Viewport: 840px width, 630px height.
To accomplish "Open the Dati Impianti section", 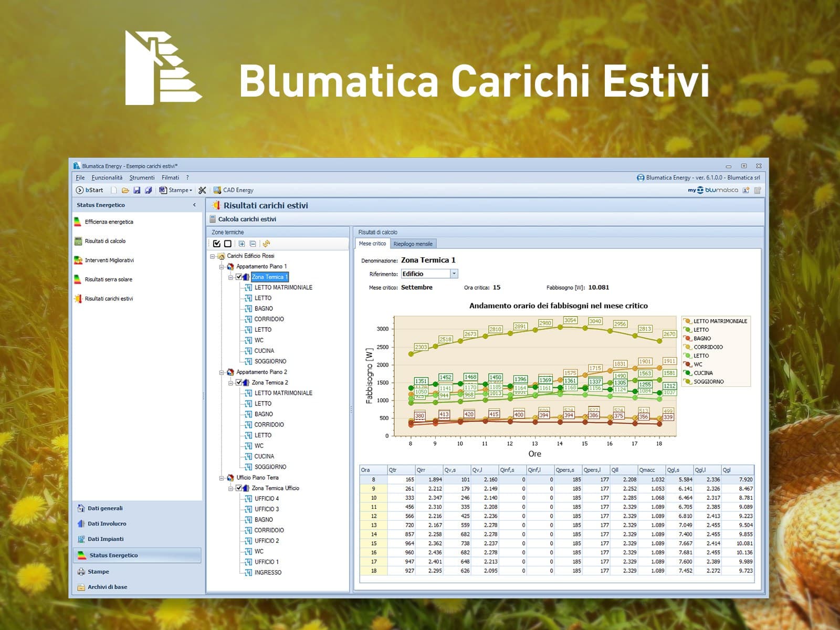I will click(x=101, y=539).
